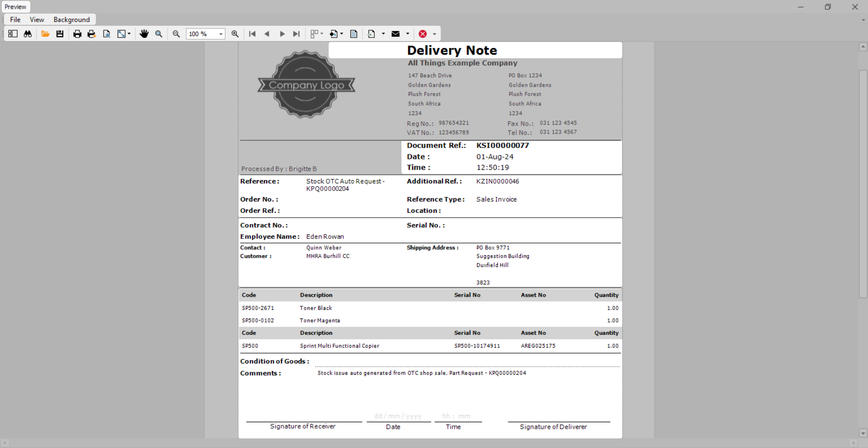Select the Hand tool
868x448 pixels.
(144, 34)
